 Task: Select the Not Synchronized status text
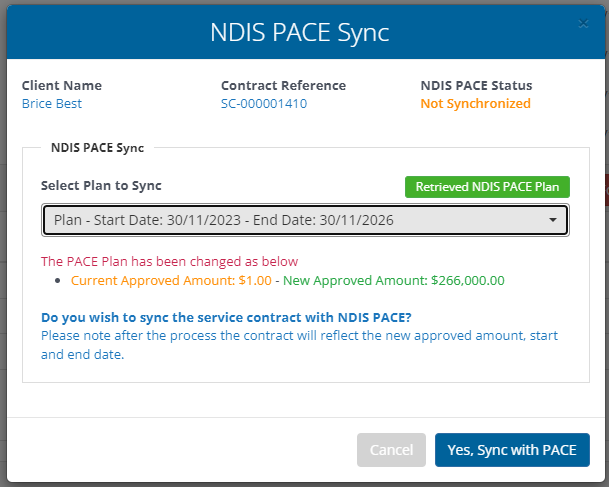tap(475, 104)
